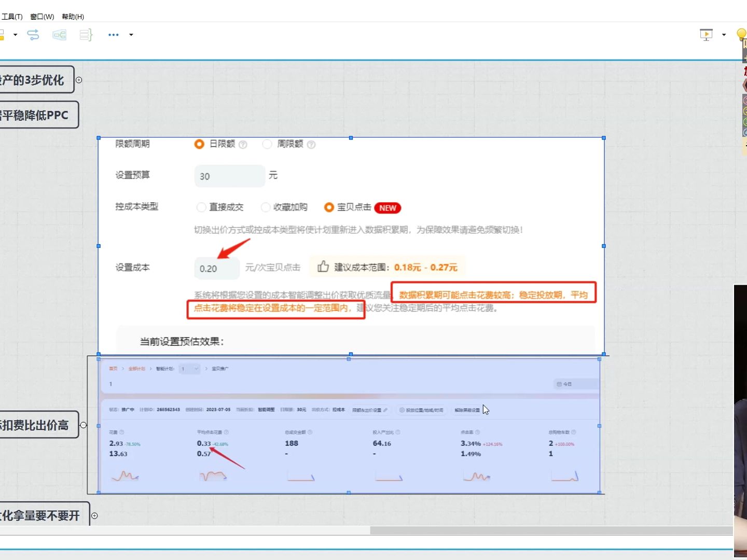
Task: Click the expand plus icon on 优化拿量要不要开 node
Action: pos(94,515)
